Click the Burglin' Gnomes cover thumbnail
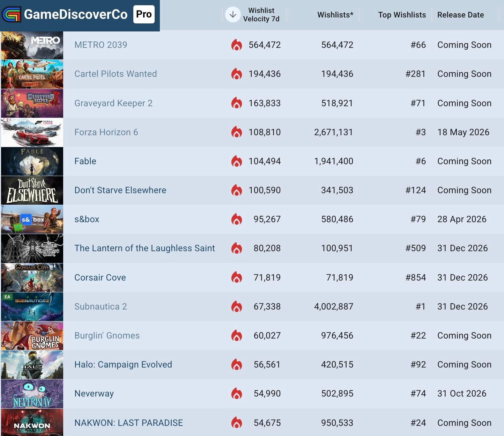This screenshot has height=436, width=504. [32, 336]
